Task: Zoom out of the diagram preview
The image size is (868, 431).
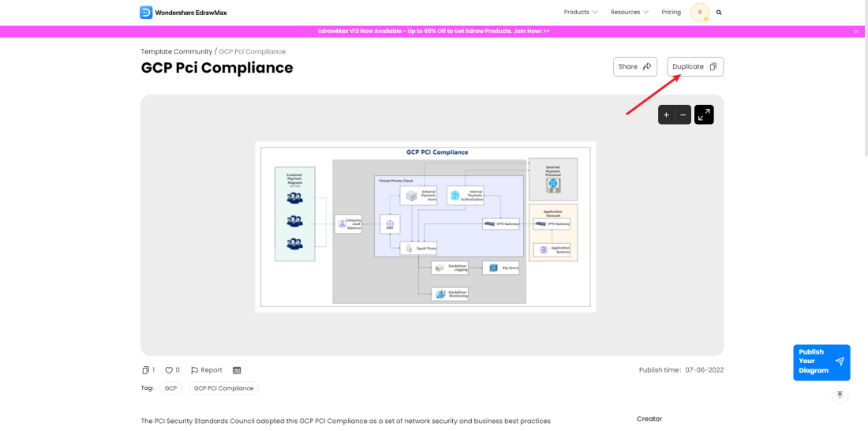Action: click(x=683, y=114)
